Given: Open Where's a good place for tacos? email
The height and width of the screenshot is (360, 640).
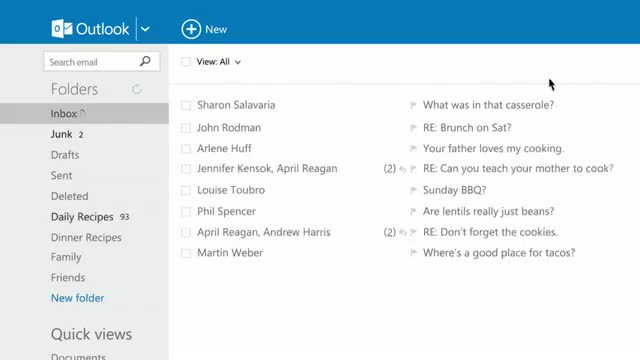Looking at the screenshot, I should click(499, 253).
